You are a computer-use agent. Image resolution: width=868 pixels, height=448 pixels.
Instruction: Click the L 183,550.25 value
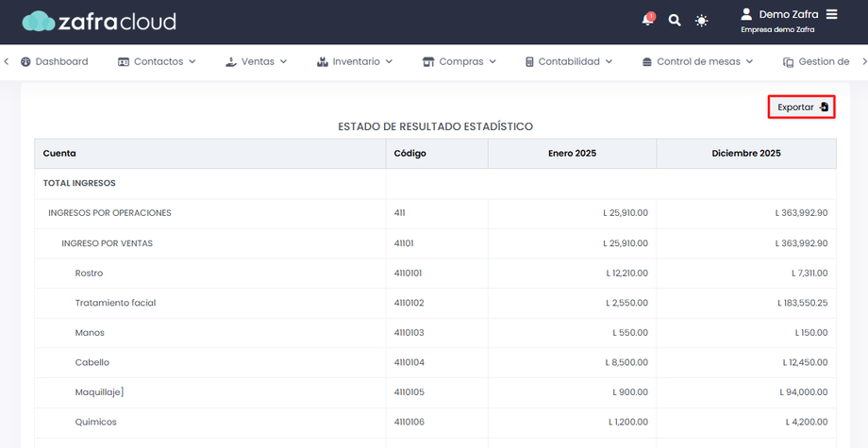click(x=803, y=303)
